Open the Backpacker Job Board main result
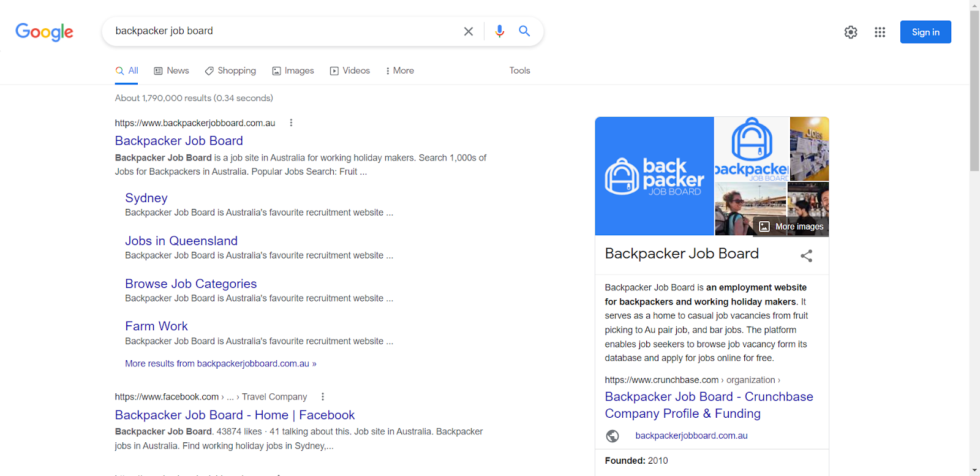Screen dimensions: 980x476 pyautogui.click(x=179, y=141)
